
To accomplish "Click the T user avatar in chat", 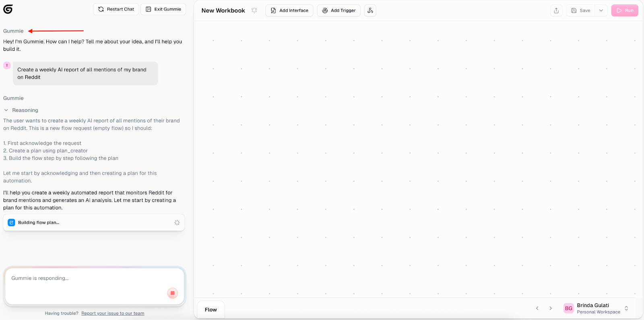I will click(7, 65).
